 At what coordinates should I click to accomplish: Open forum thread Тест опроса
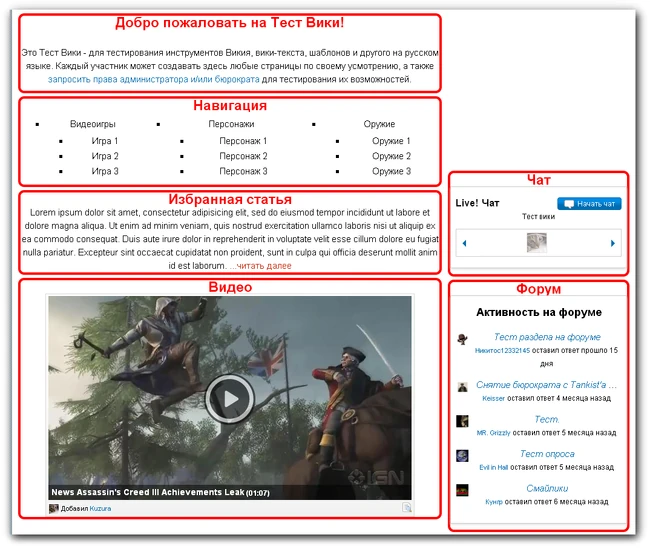pos(547,454)
